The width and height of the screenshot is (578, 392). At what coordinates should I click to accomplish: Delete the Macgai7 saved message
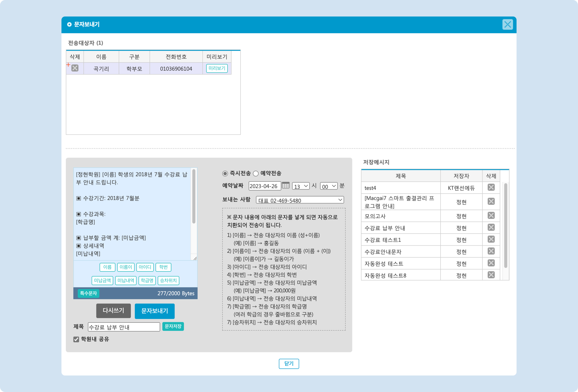click(491, 202)
